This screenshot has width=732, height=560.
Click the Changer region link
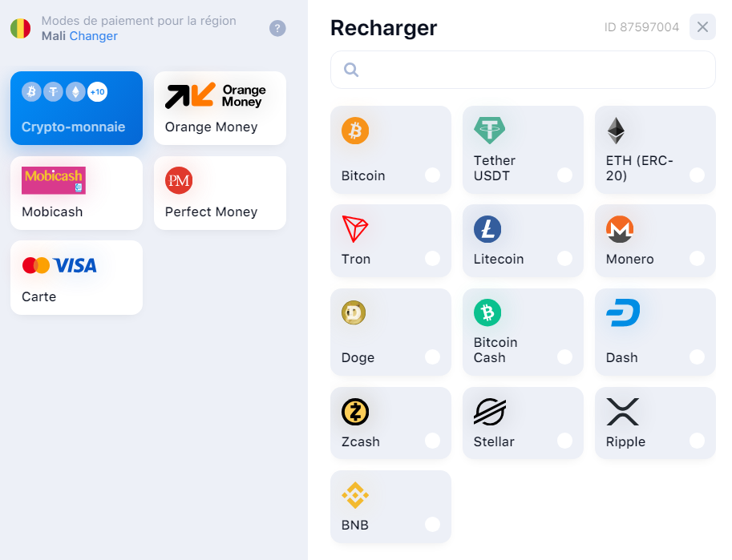(93, 36)
